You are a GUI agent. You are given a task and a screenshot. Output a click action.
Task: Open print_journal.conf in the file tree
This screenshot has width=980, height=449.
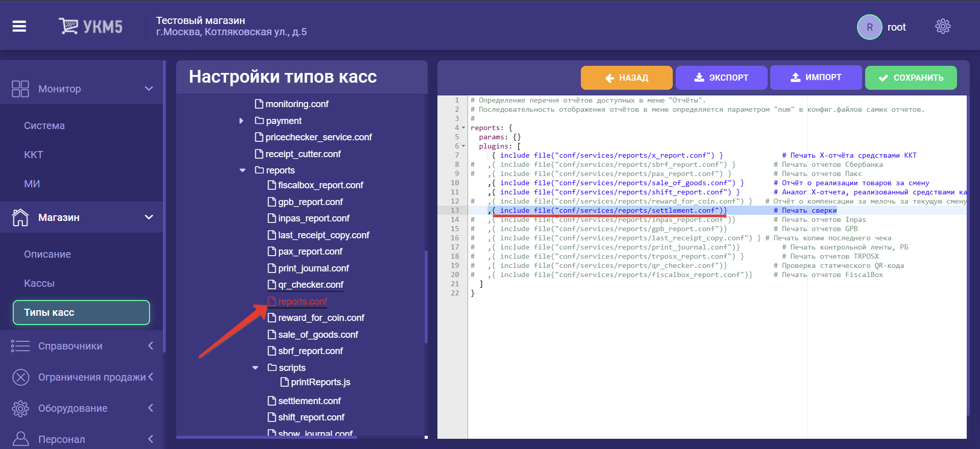(x=313, y=268)
